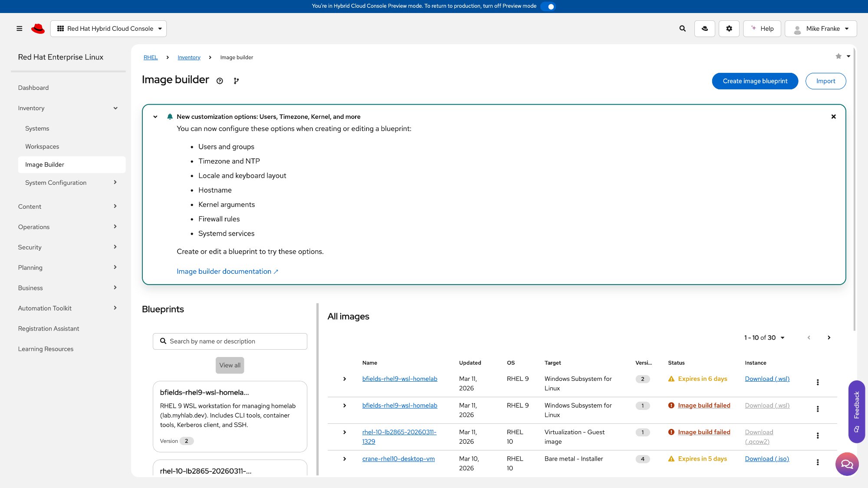This screenshot has height=488, width=868.
Task: Click the blueprint search input field
Action: [x=230, y=341]
